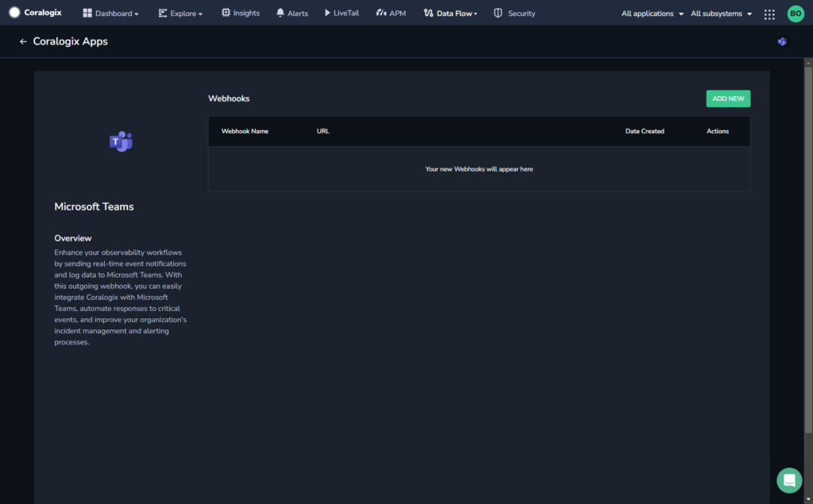This screenshot has height=504, width=813.
Task: Click the Overview heading
Action: [x=72, y=238]
